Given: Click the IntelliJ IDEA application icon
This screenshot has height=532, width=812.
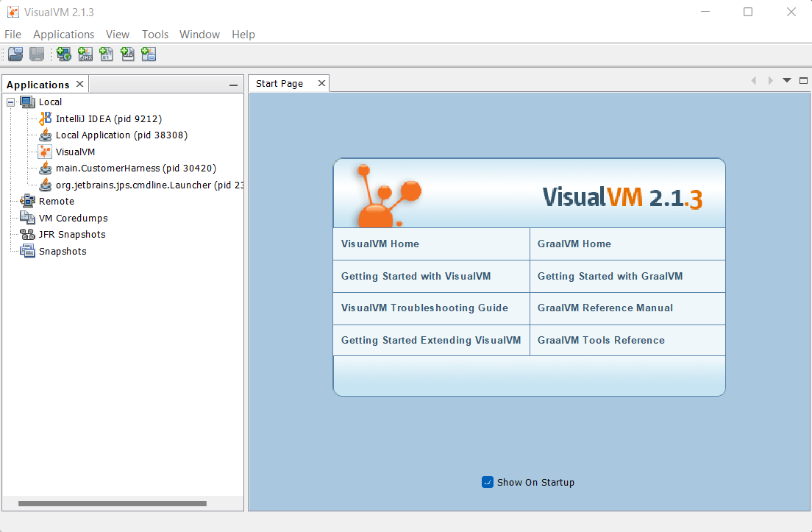Looking at the screenshot, I should [46, 118].
